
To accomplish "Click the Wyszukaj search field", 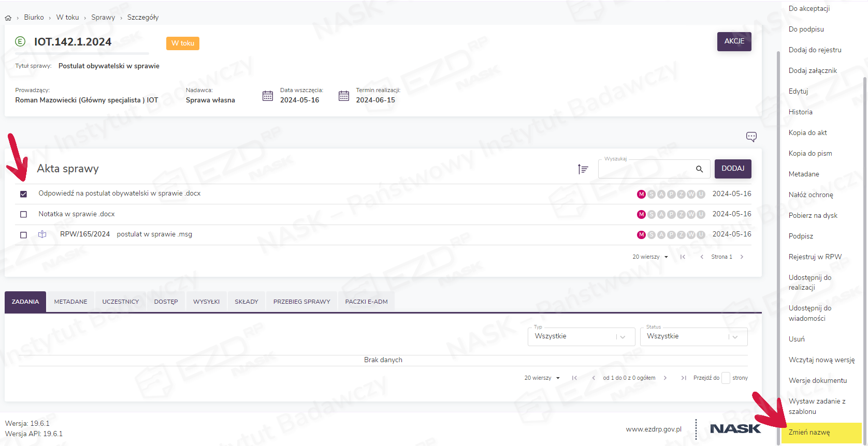I will point(645,169).
